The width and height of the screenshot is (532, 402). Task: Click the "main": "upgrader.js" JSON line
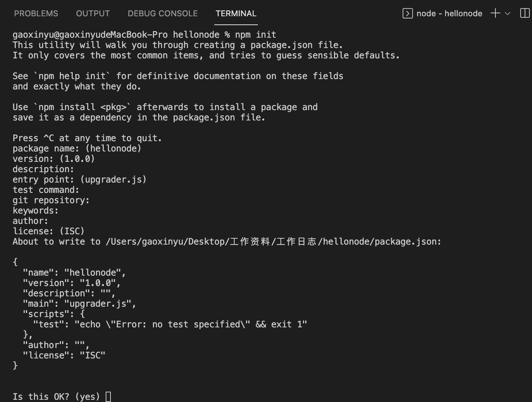coord(79,304)
